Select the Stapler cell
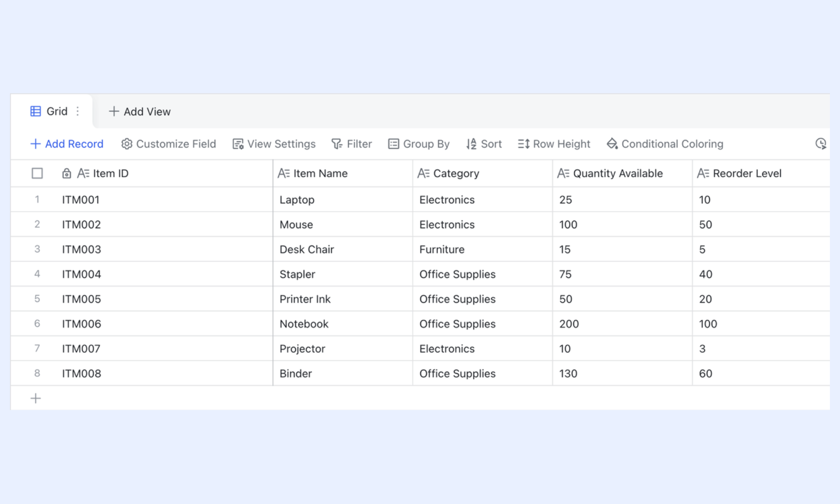840x504 pixels. click(343, 274)
